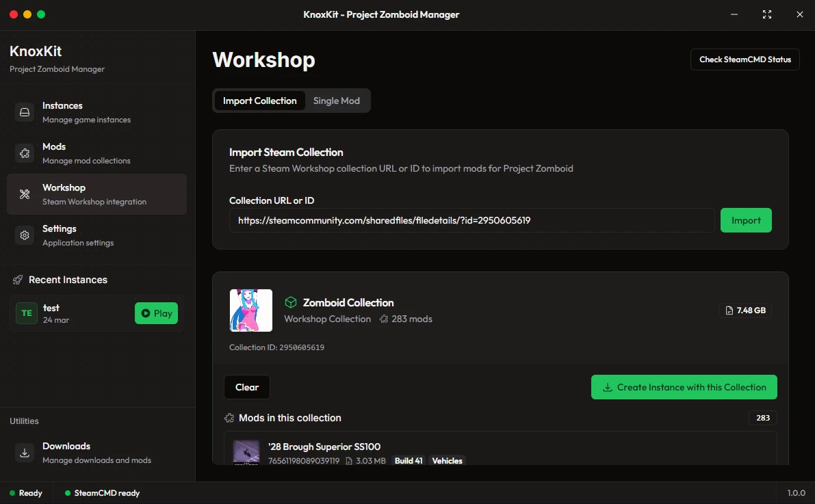Click the Workshop Collection subtitle
This screenshot has width=815, height=504.
pyautogui.click(x=328, y=319)
